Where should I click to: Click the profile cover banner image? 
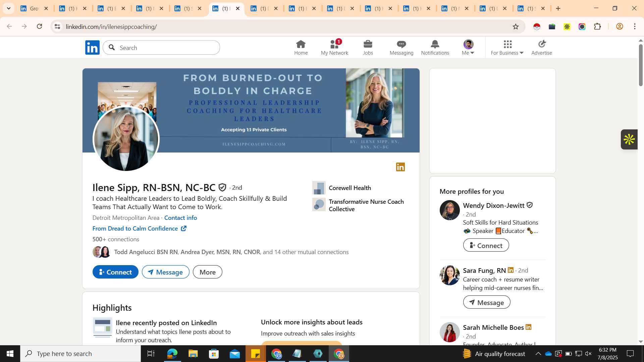pos(251,110)
